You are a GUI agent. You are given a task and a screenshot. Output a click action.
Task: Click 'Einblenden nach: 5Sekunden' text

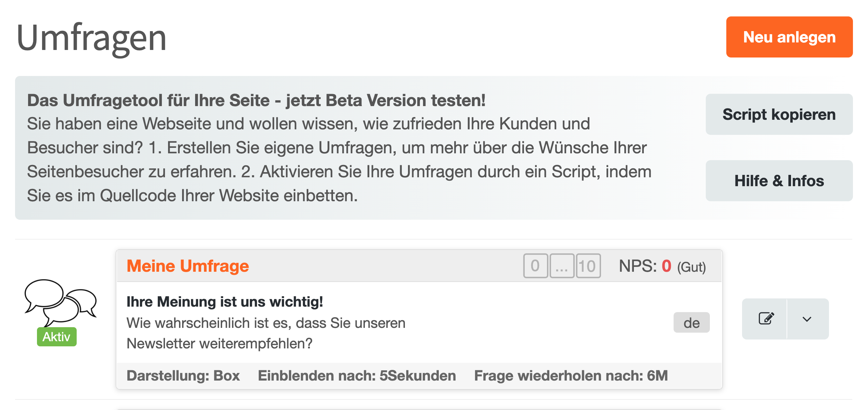point(357,376)
